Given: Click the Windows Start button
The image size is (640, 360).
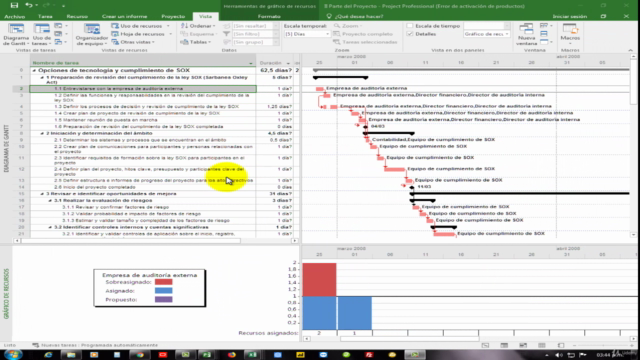Looking at the screenshot, I should [x=12, y=354].
